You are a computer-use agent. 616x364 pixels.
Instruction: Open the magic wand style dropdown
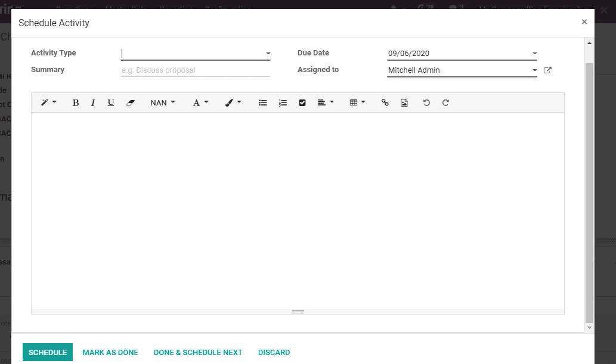tap(49, 102)
